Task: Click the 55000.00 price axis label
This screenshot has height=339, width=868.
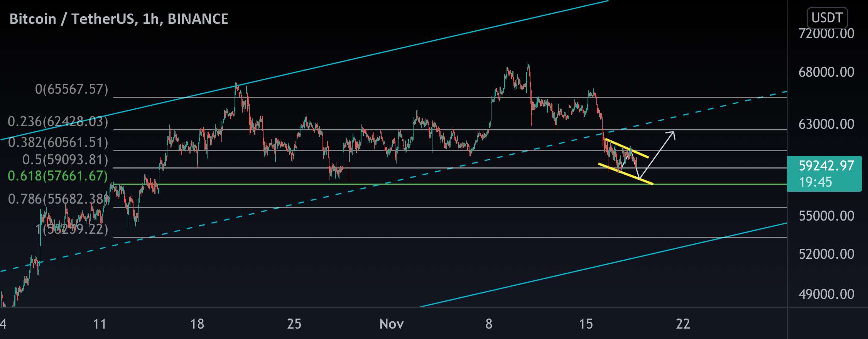Action: (826, 216)
